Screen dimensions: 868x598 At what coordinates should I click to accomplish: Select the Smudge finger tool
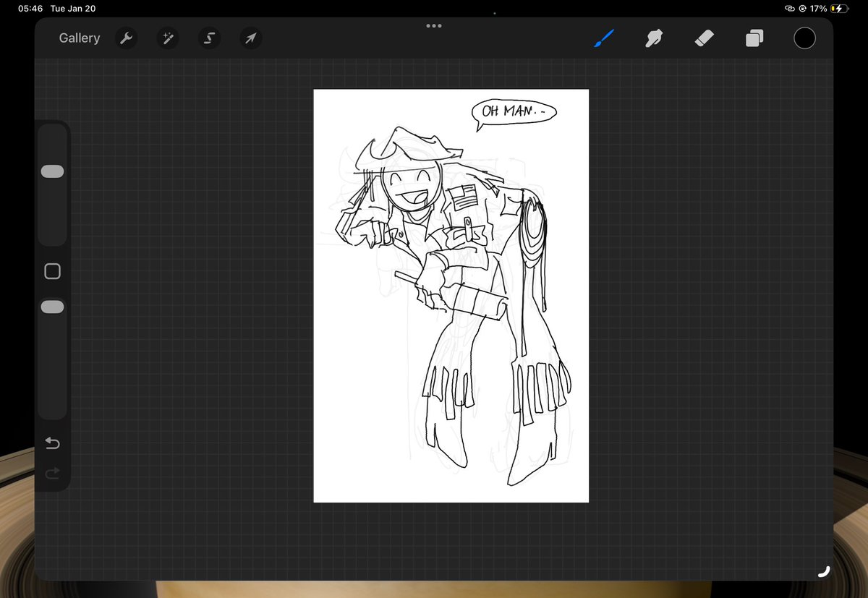(x=655, y=38)
